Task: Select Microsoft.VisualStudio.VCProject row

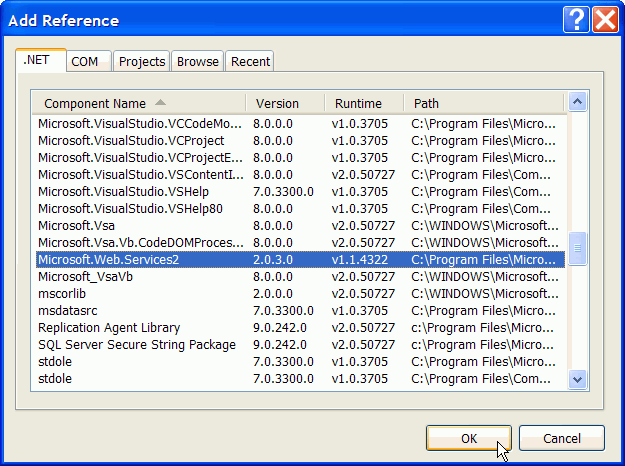Action: [300, 141]
